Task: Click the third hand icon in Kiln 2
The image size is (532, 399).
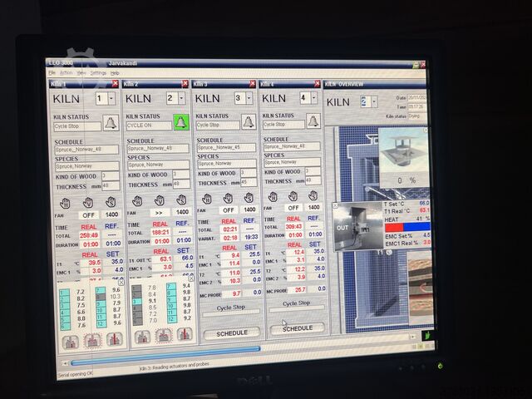Action: click(x=182, y=200)
